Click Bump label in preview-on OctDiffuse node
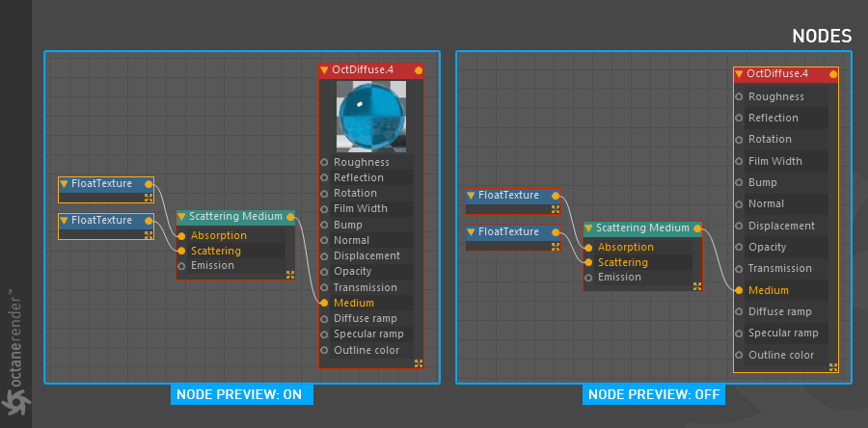The image size is (868, 428). [347, 225]
